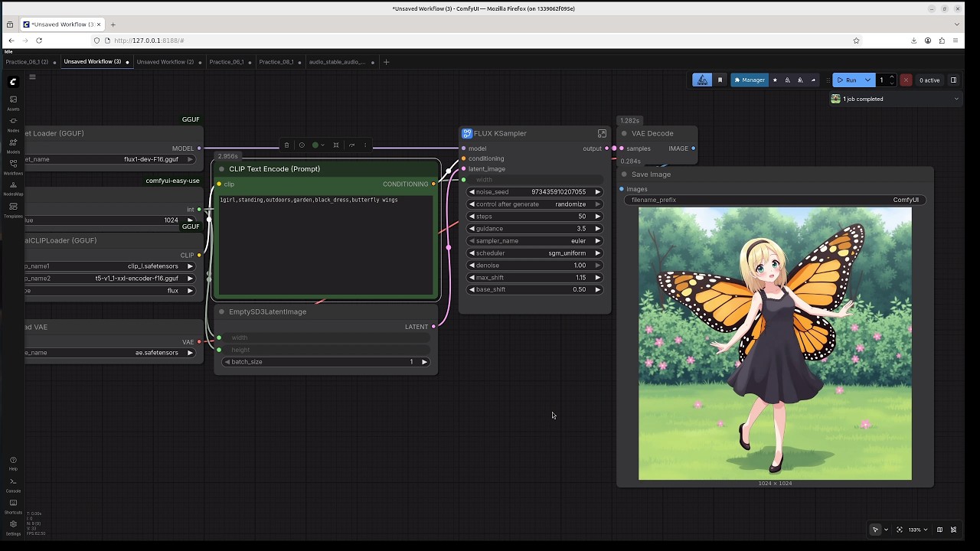This screenshot has width=980, height=551.
Task: Open a new Firefox browser tab
Action: point(113,24)
